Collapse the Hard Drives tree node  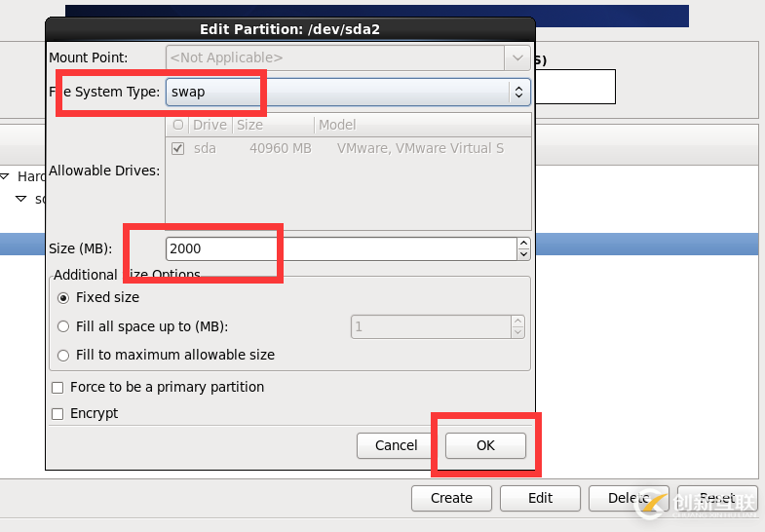click(5, 176)
